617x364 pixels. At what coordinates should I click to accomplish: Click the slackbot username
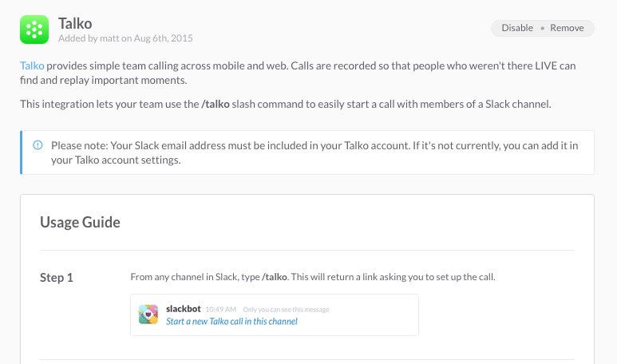[x=184, y=309]
